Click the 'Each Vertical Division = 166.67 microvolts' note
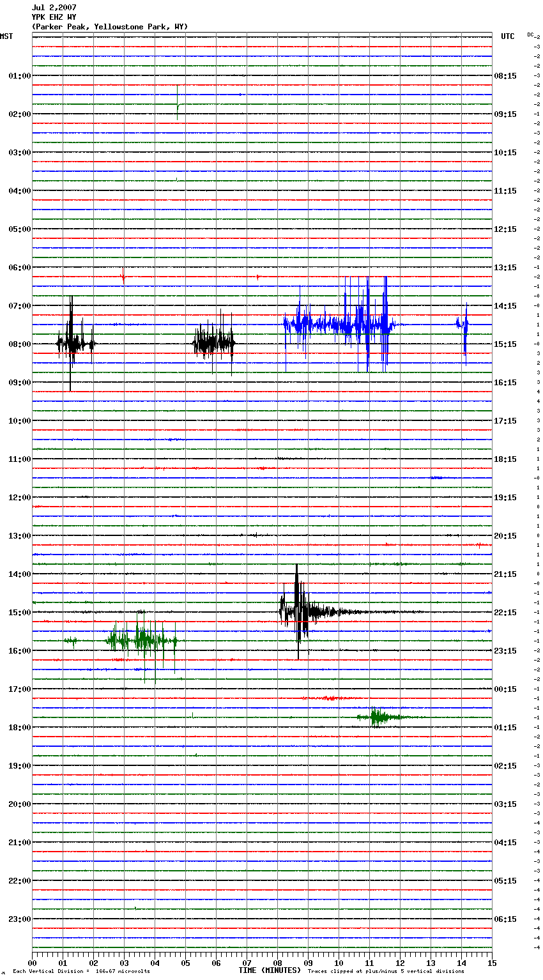Image resolution: width=543 pixels, height=980 pixels. pyautogui.click(x=81, y=972)
